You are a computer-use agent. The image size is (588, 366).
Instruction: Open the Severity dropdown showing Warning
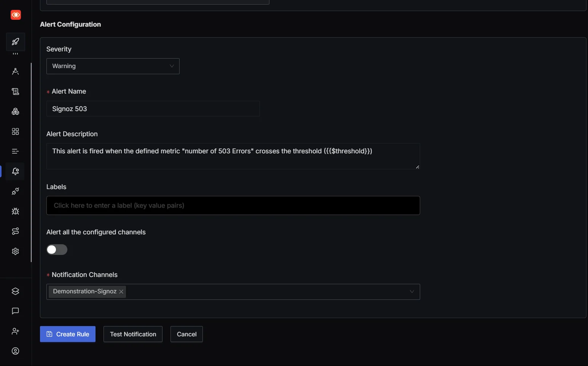tap(113, 66)
